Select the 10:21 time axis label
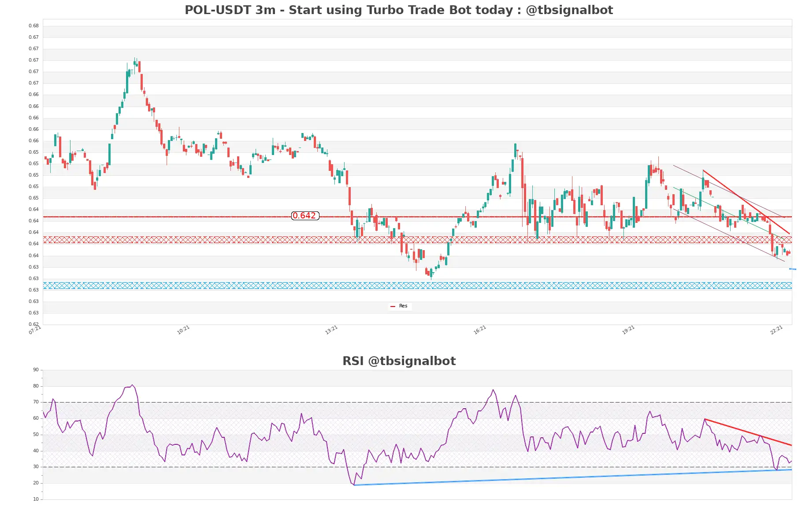The image size is (798, 532). [183, 330]
